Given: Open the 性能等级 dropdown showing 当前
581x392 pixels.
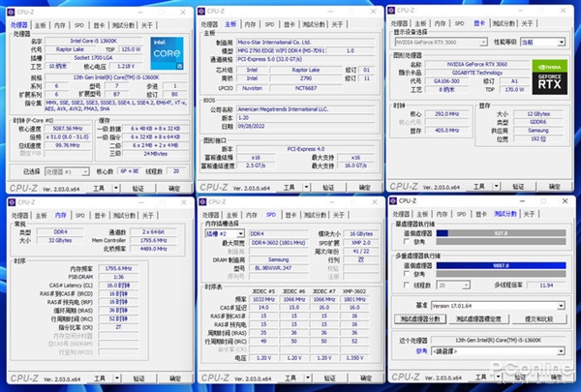Looking at the screenshot, I should (543, 43).
